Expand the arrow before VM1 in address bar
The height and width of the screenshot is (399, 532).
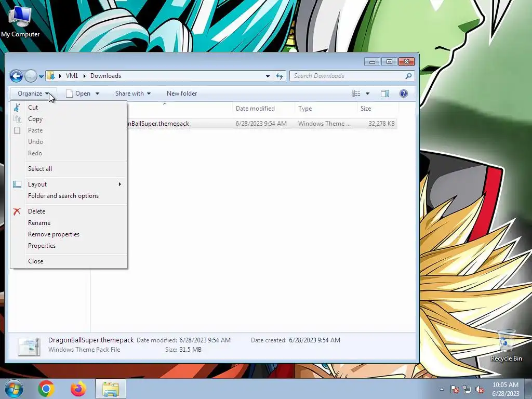click(x=60, y=76)
